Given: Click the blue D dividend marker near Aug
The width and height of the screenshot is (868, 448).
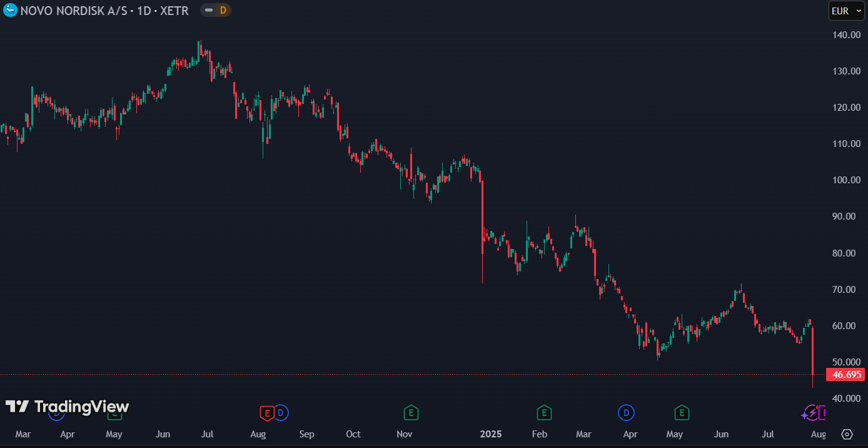Looking at the screenshot, I should [x=281, y=412].
